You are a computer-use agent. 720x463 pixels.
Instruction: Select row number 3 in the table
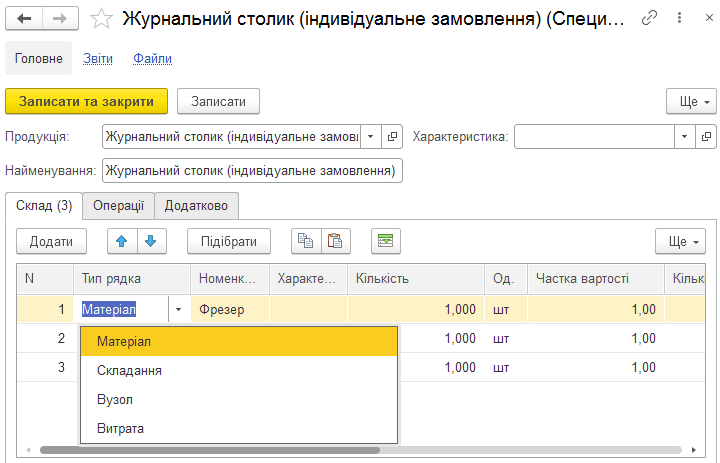[x=45, y=367]
